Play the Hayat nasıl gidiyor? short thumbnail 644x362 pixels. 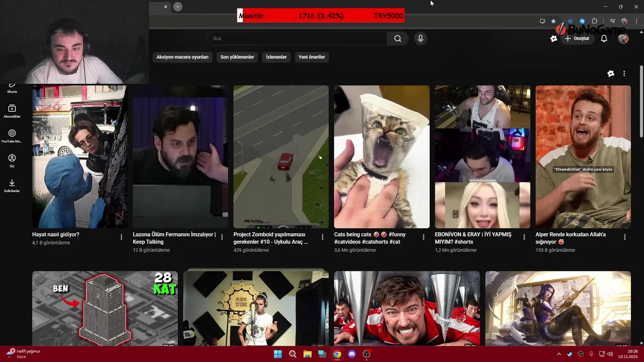click(x=79, y=157)
